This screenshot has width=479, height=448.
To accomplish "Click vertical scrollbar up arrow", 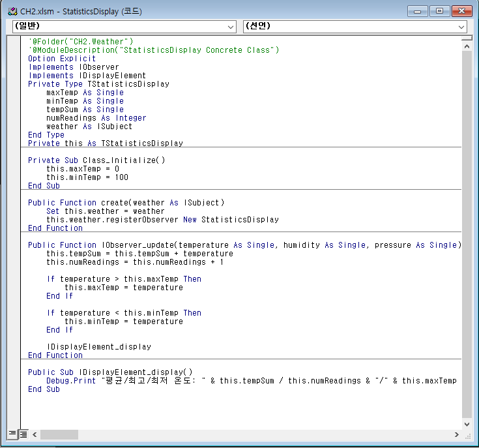I will [467, 46].
